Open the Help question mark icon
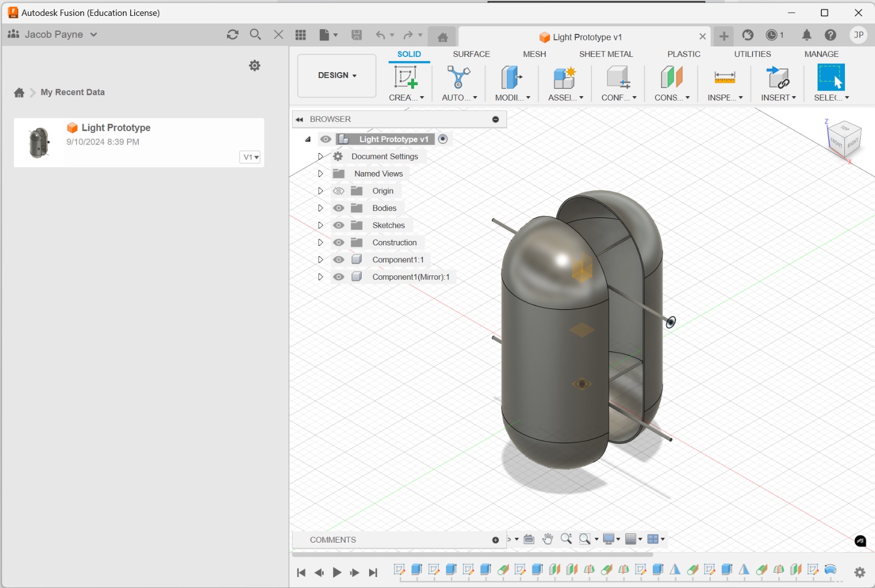 [830, 35]
